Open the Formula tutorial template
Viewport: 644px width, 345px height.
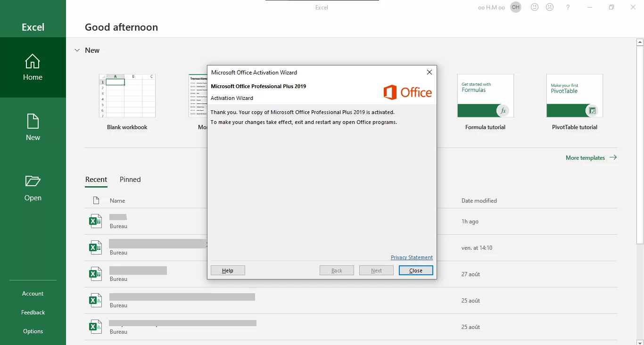coord(485,102)
